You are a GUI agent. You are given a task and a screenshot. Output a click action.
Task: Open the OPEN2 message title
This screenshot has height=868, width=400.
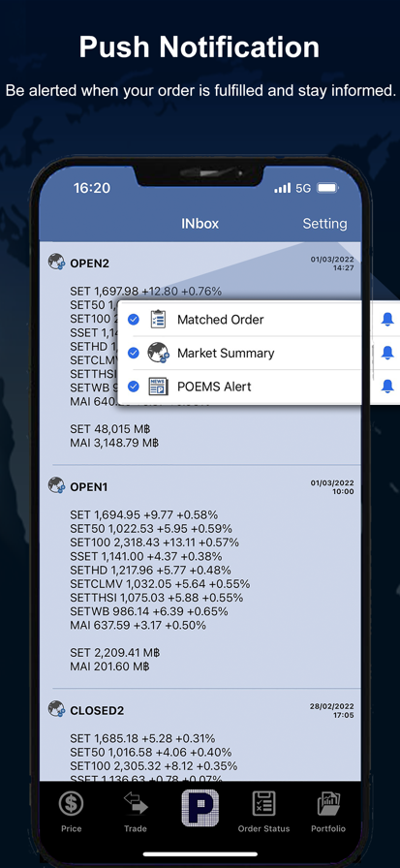click(x=90, y=263)
